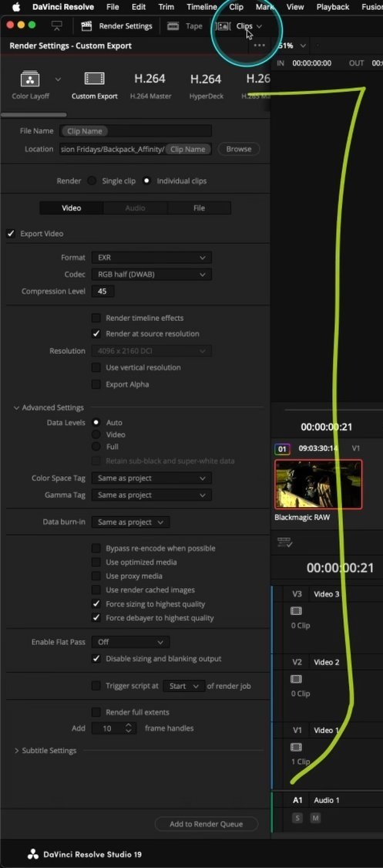This screenshot has width=383, height=868.
Task: Open the View menu
Action: click(x=295, y=7)
